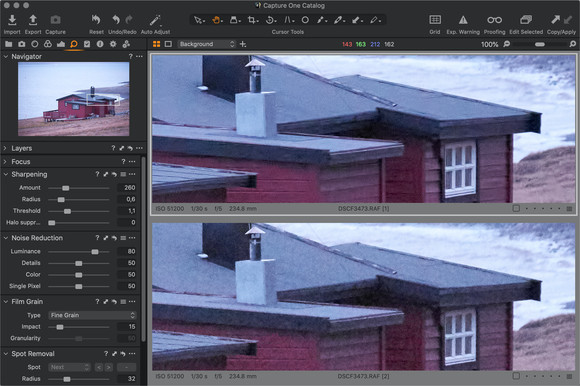Toggle the color tag box of DSCF3473.RAF [2]
Viewport: 580px width, 386px height.
coord(516,376)
